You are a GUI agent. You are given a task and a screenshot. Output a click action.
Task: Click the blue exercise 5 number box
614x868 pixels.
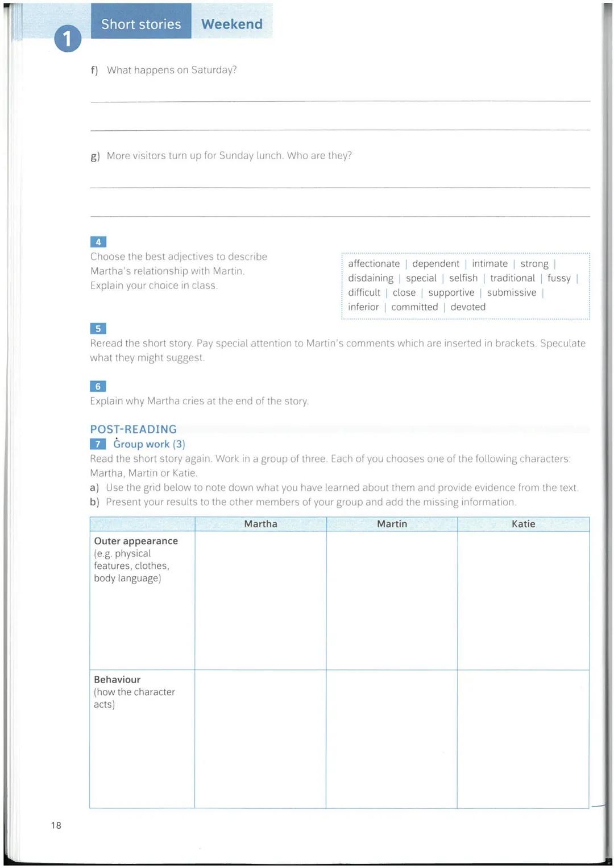[x=98, y=329]
